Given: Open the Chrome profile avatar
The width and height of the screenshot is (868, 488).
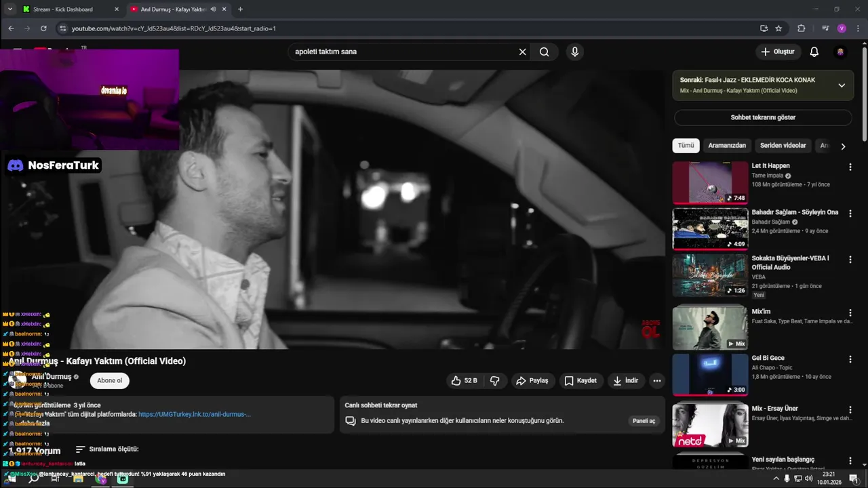Looking at the screenshot, I should click(x=842, y=28).
